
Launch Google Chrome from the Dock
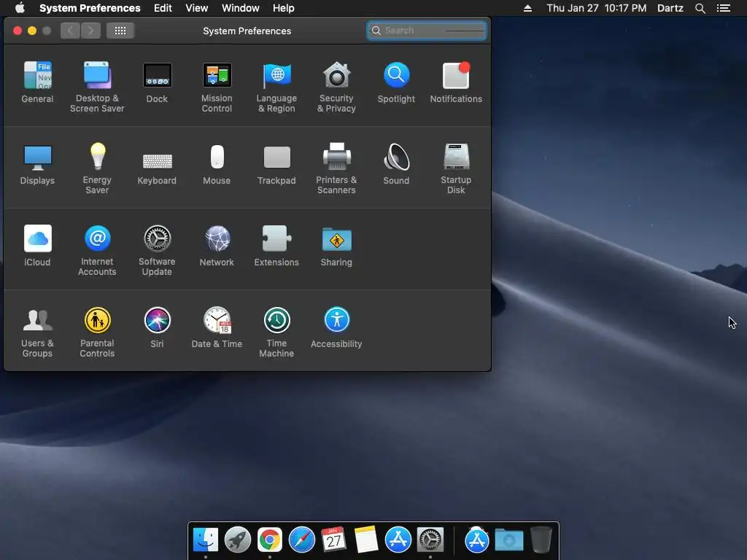coord(270,540)
